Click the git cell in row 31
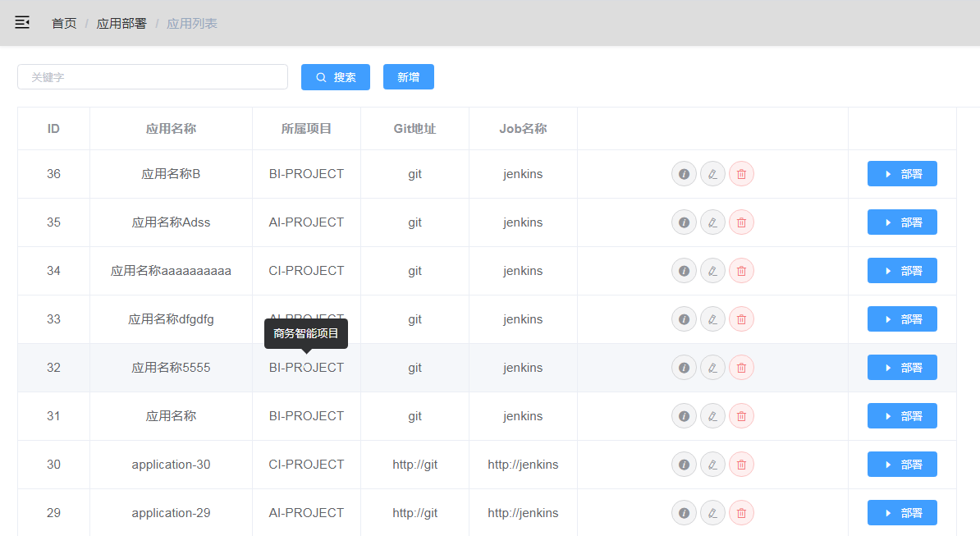 click(x=415, y=416)
